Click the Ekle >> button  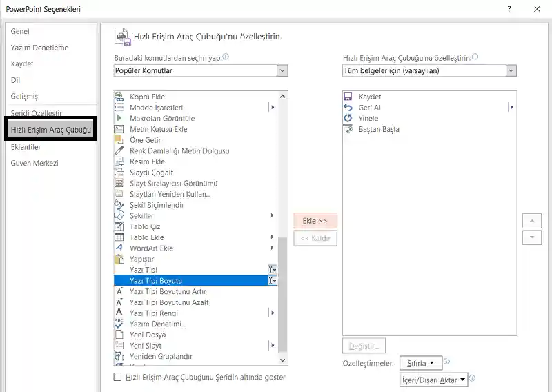tap(315, 221)
